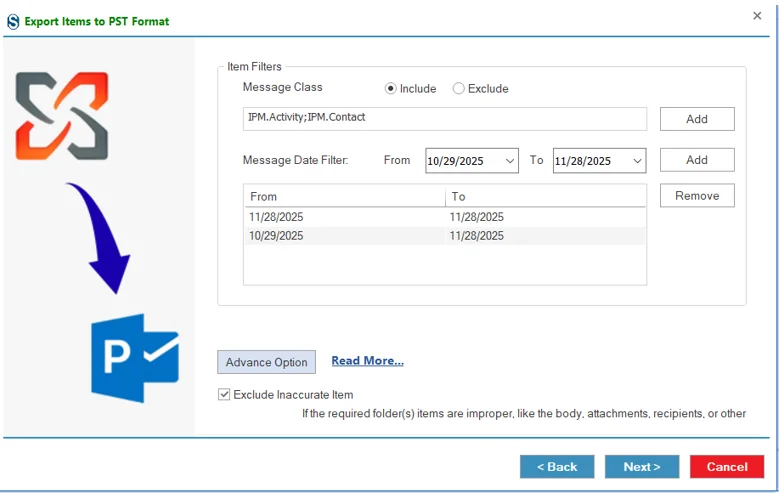Image resolution: width=779 pixels, height=493 pixels.
Task: Click Add next to Message Date Filter
Action: pos(697,160)
